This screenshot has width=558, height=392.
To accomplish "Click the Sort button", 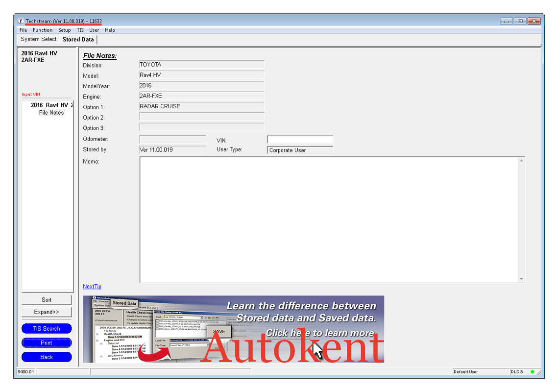I will [x=47, y=300].
